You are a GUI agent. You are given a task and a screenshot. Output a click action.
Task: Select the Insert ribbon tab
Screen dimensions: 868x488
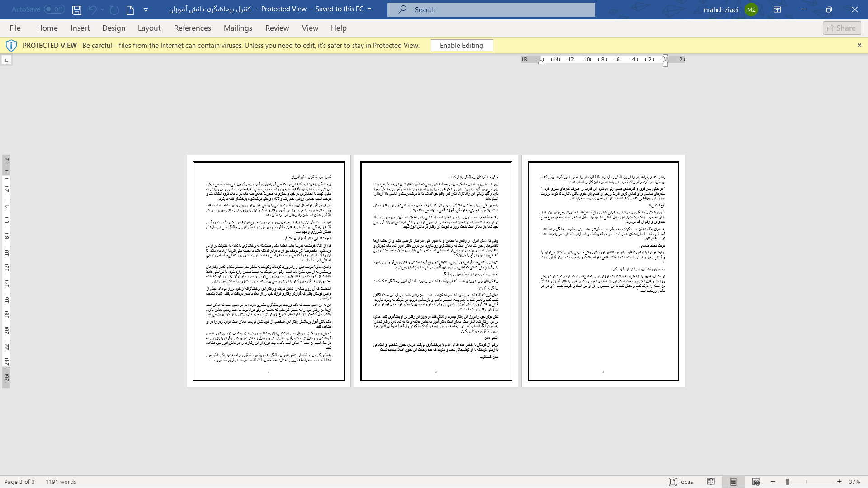click(x=80, y=28)
